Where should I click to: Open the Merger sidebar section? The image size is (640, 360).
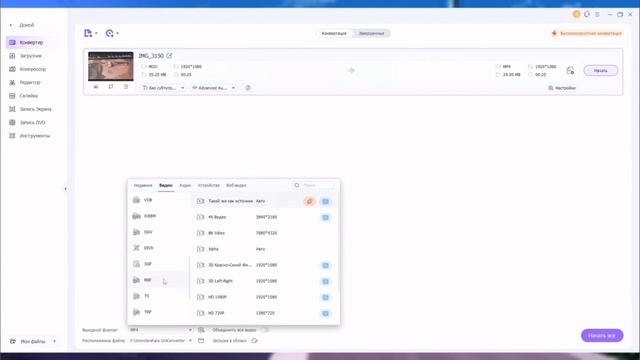pyautogui.click(x=29, y=96)
